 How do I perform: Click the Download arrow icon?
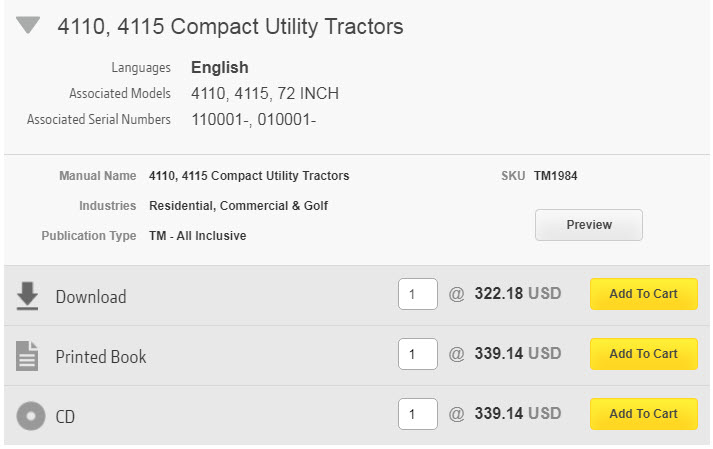(28, 296)
